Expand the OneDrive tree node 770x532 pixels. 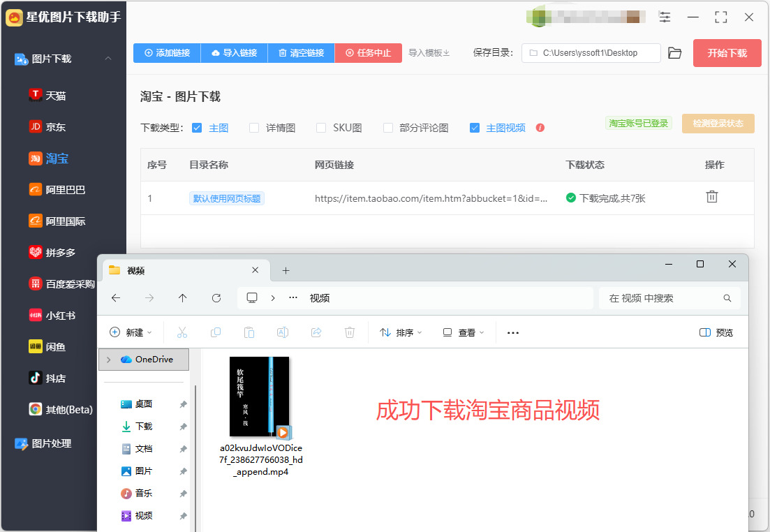108,360
